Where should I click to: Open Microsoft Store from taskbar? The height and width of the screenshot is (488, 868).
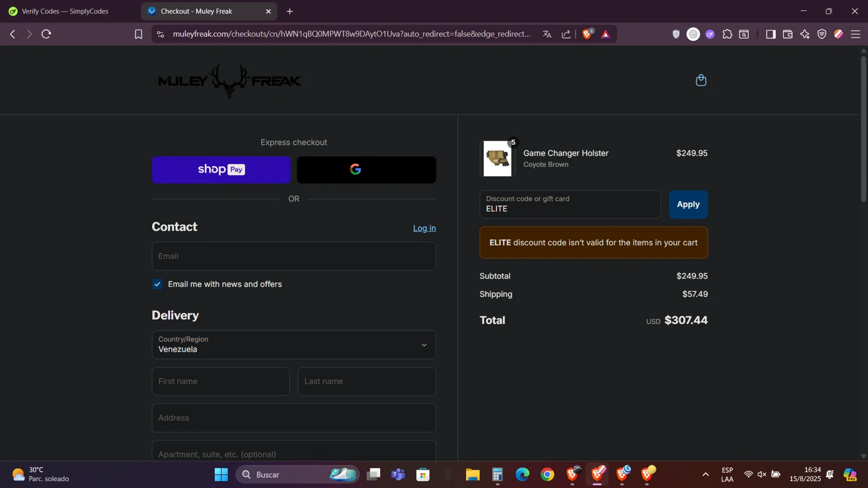click(423, 475)
